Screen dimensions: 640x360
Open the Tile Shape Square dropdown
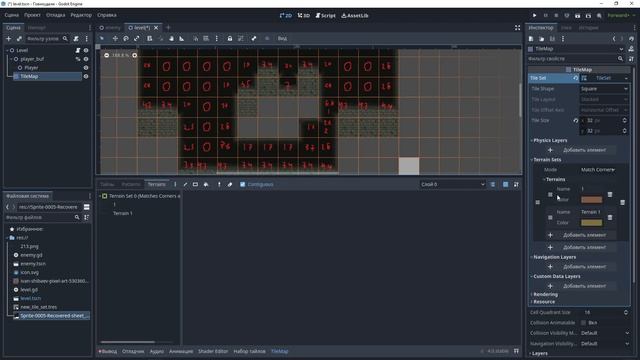coord(604,89)
